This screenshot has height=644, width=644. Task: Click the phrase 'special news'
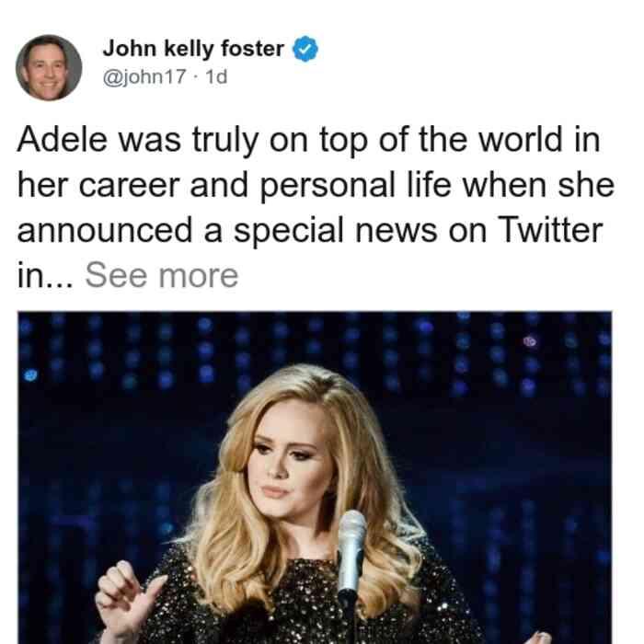(x=335, y=231)
